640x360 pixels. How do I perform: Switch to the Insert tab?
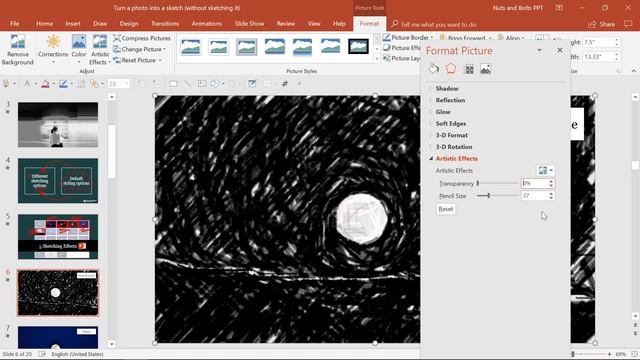(x=73, y=24)
